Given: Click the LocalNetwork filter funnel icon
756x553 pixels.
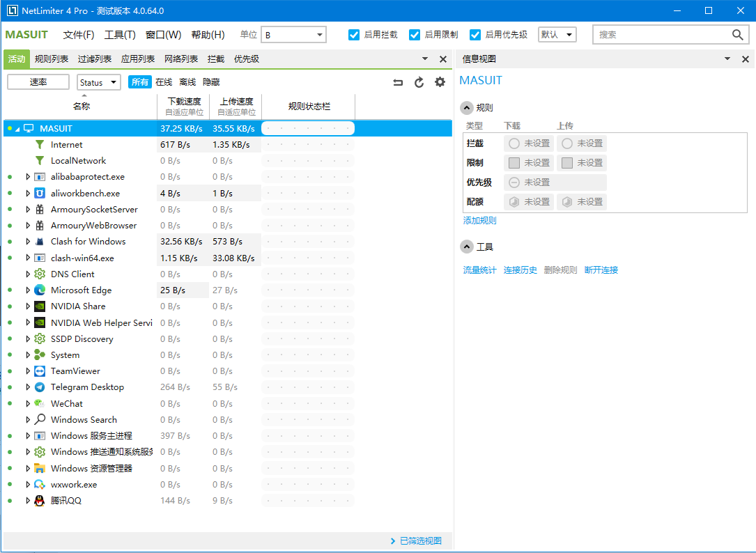Looking at the screenshot, I should 40,161.
